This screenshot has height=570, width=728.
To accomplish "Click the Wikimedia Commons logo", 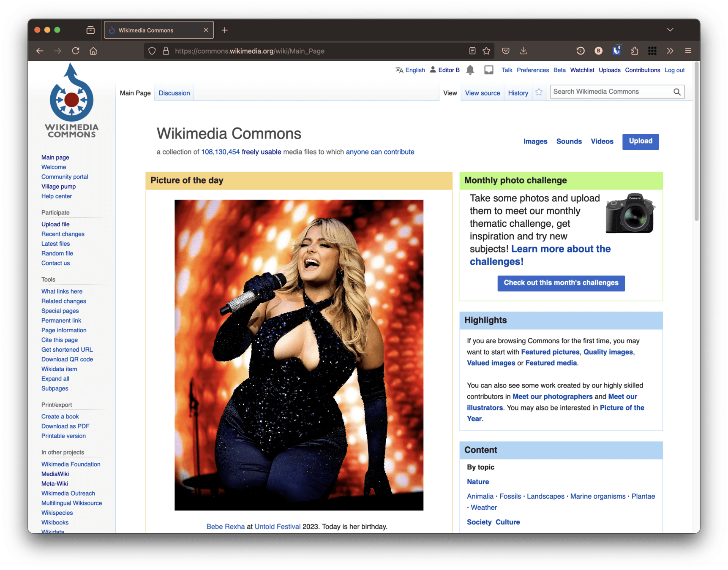I will click(71, 100).
